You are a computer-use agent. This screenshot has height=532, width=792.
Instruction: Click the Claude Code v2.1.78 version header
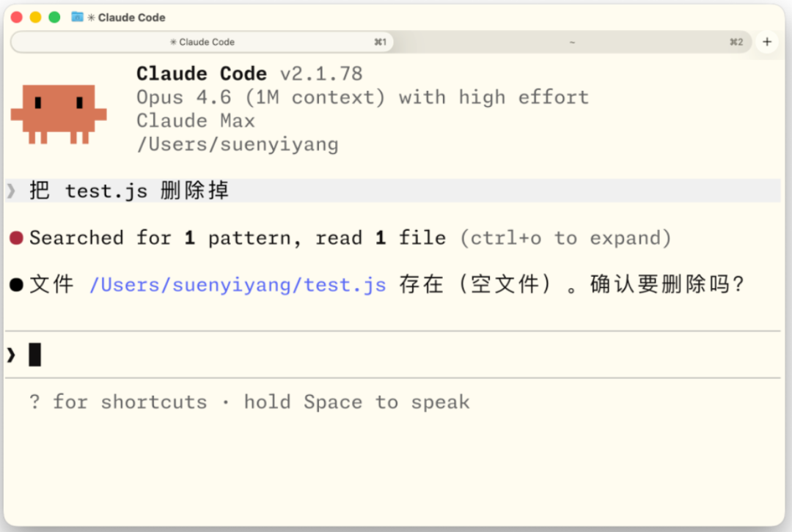tap(249, 74)
